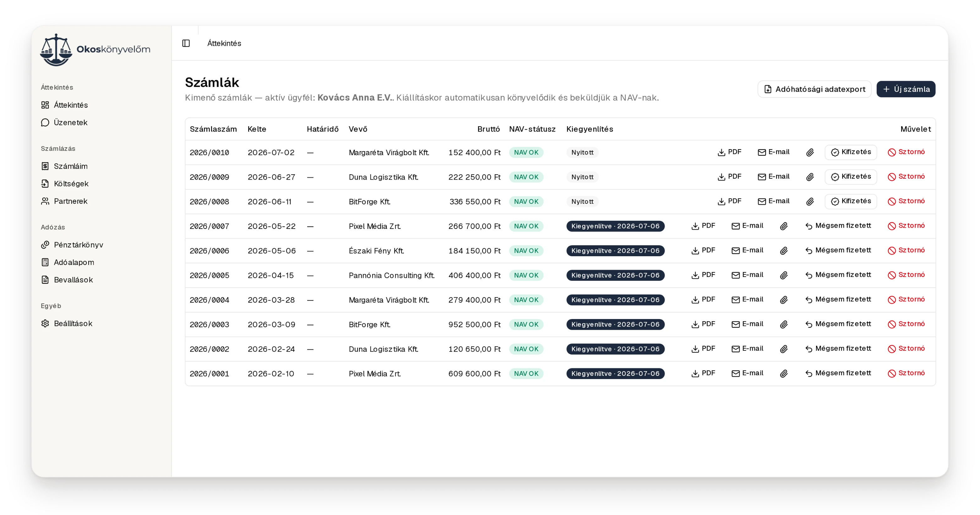
Task: Click the Adóhatósági adatexport button
Action: (x=814, y=89)
